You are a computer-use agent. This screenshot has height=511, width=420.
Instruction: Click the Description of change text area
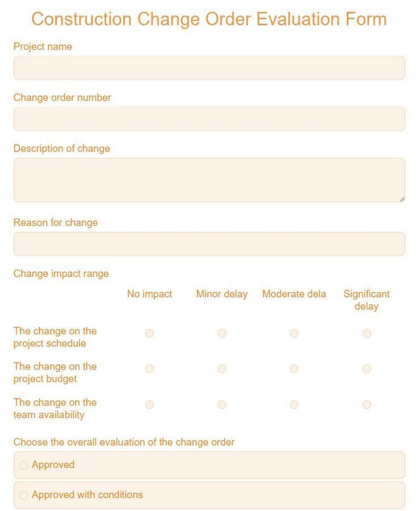[209, 179]
